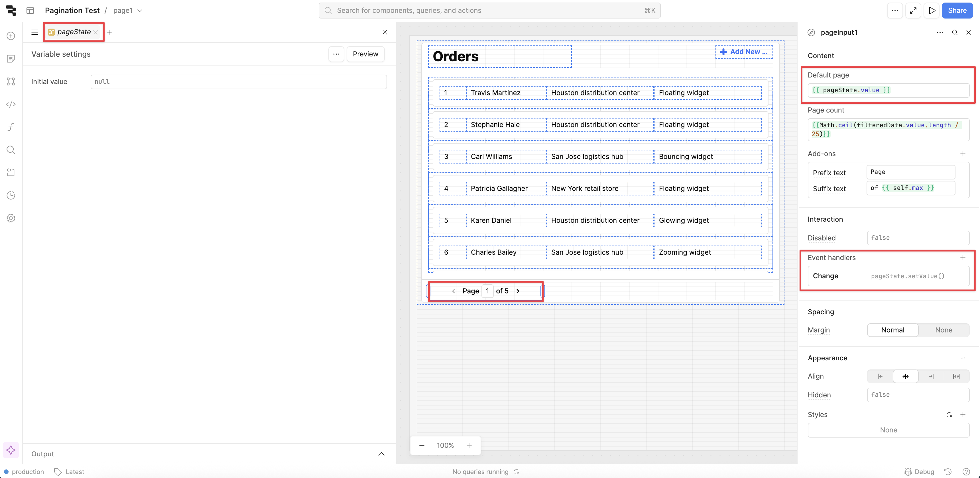
Task: Open the page1 dropdown chevron
Action: coord(140,11)
